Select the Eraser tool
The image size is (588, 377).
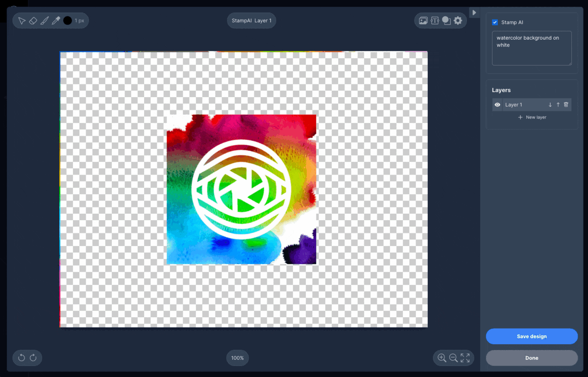[x=33, y=21]
